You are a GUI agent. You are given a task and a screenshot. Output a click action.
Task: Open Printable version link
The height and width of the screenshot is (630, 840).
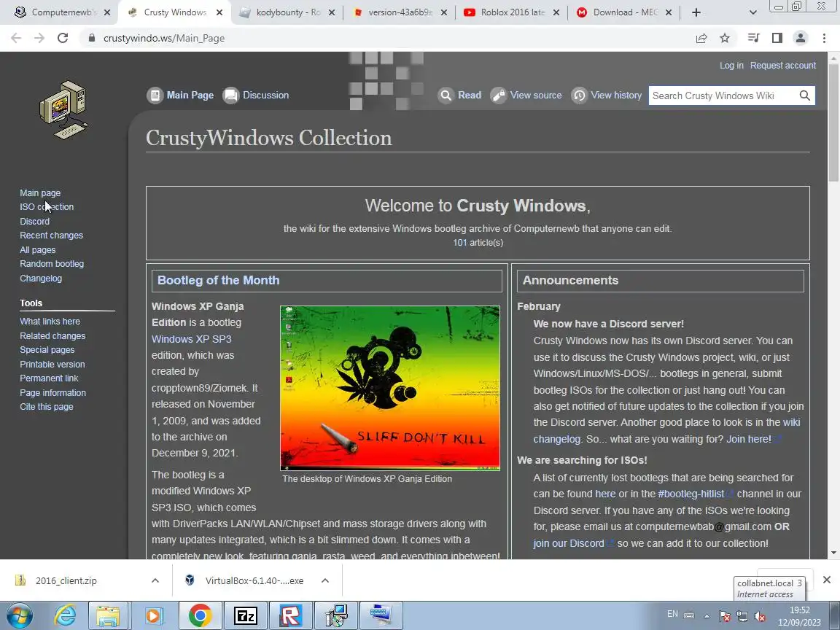tap(52, 365)
